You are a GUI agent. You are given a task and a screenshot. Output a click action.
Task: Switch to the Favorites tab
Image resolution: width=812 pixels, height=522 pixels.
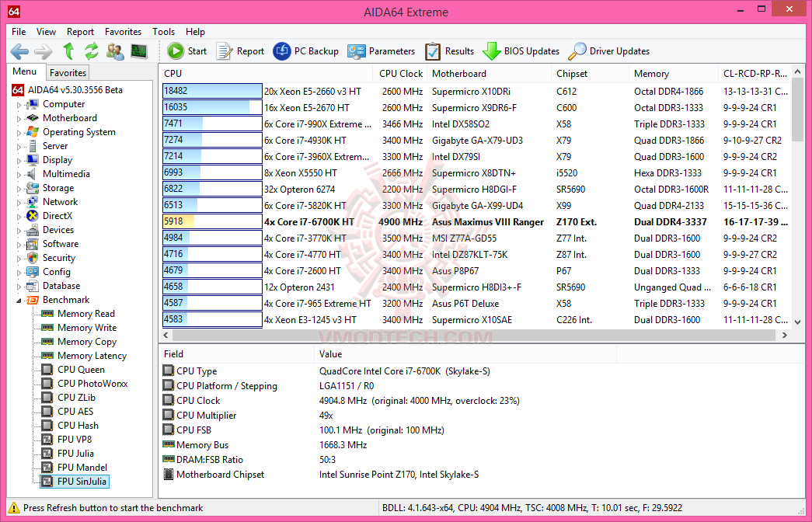coord(68,73)
